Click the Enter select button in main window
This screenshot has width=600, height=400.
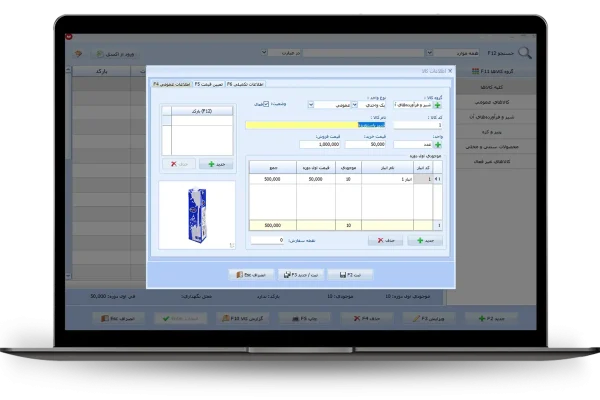(180, 318)
